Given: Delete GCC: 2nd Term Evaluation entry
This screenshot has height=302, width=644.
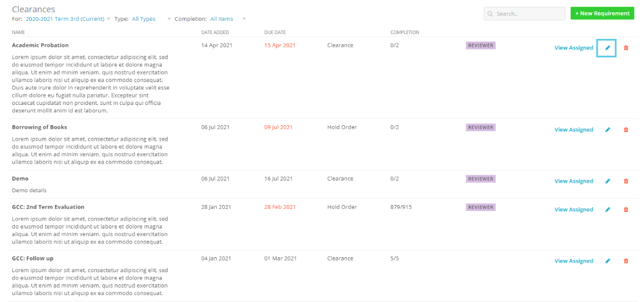Looking at the screenshot, I should point(625,210).
